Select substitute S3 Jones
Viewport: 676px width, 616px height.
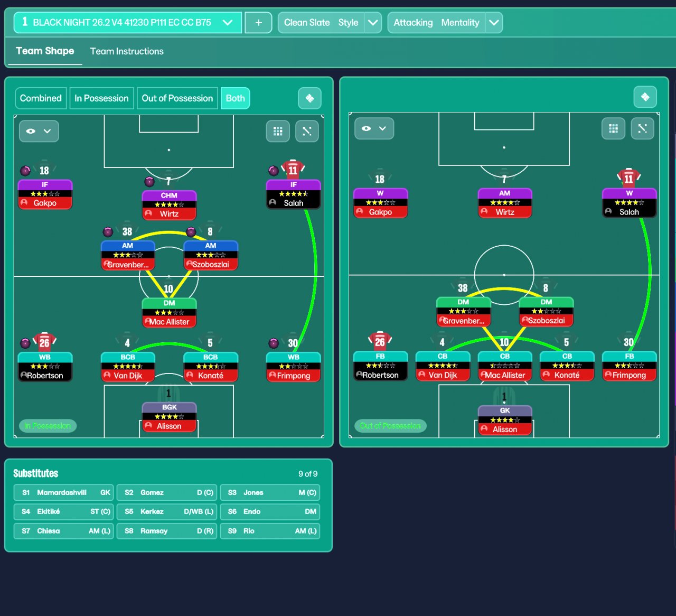pyautogui.click(x=270, y=492)
